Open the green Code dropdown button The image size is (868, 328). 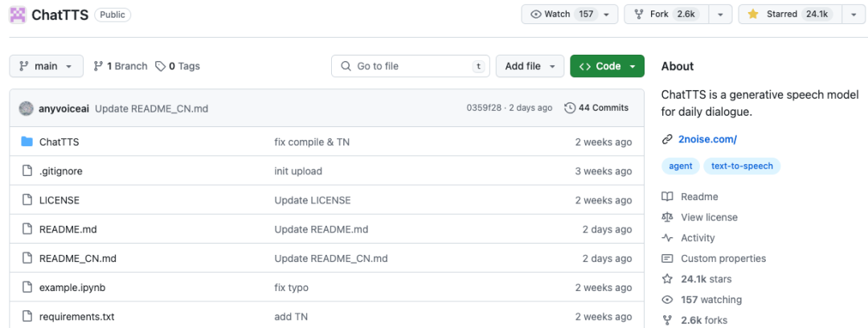pyautogui.click(x=608, y=66)
